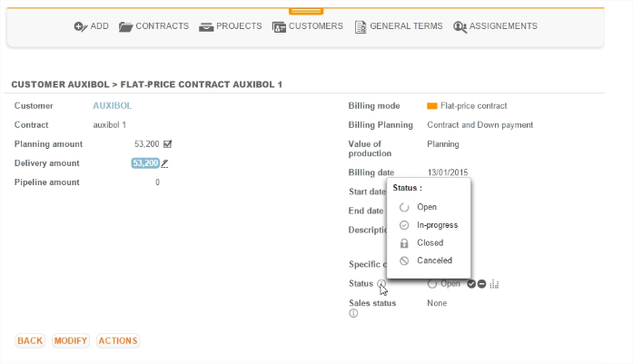This screenshot has width=633, height=364.
Task: Follow the AUXIBOL customer link
Action: tap(113, 106)
